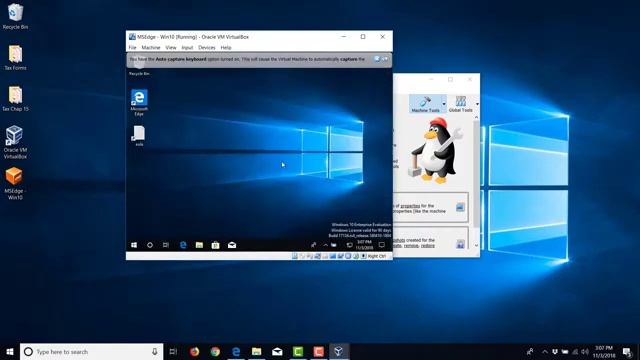Select the Tax Forms folder
Viewport: 640px width, 360px height.
click(15, 58)
